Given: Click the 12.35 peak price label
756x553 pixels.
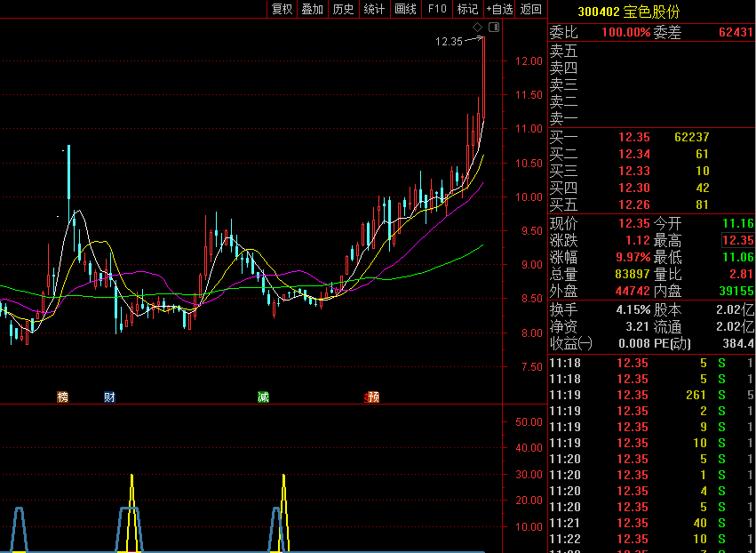Looking at the screenshot, I should click(449, 42).
